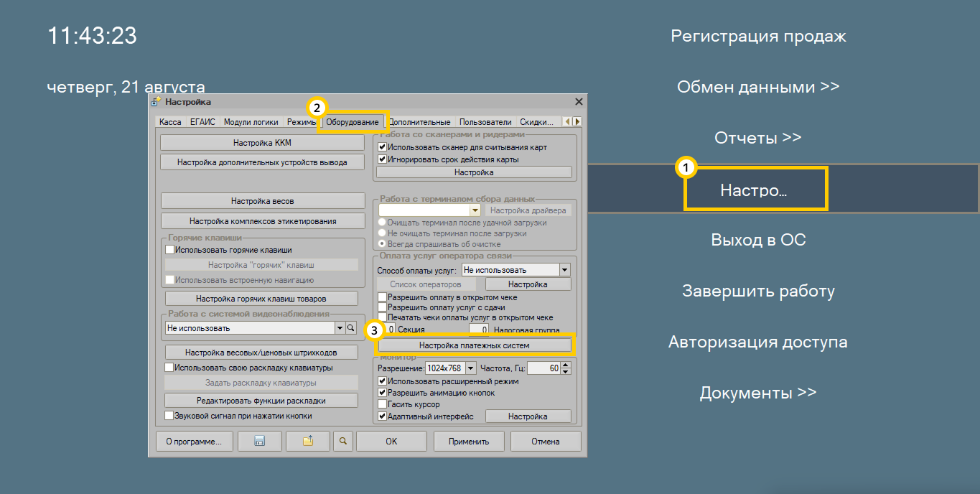The height and width of the screenshot is (494, 980).
Task: Switch to the ЕГАИС tab
Action: click(x=202, y=122)
